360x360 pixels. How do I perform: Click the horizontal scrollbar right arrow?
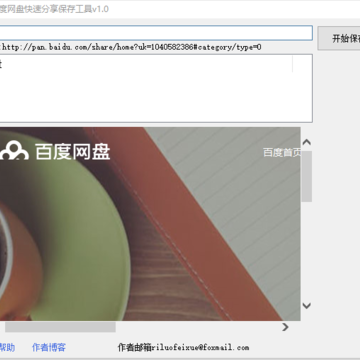coord(285,327)
